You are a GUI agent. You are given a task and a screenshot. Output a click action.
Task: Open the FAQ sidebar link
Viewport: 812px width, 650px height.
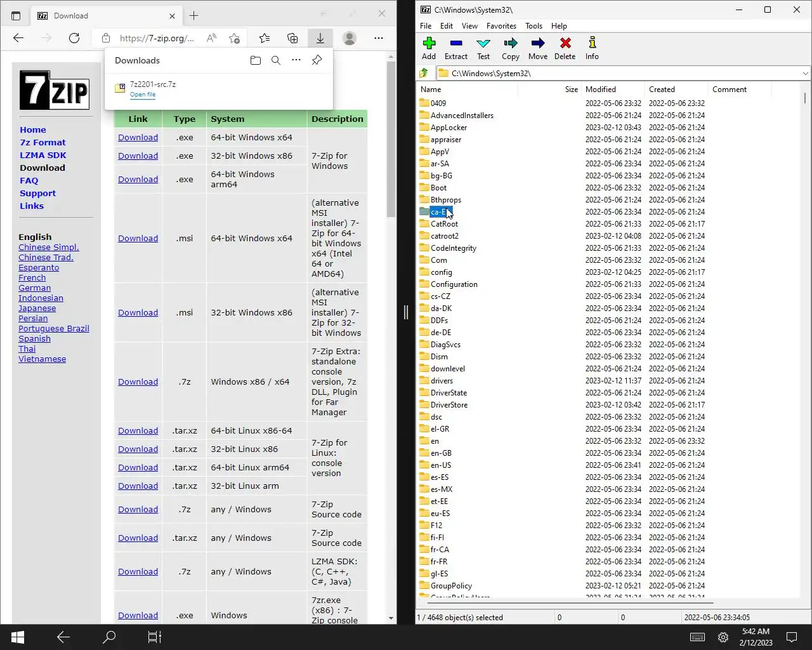[29, 181]
